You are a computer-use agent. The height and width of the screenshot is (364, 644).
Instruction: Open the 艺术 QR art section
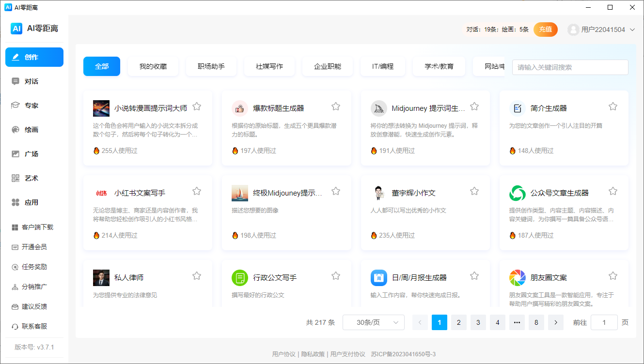click(34, 178)
